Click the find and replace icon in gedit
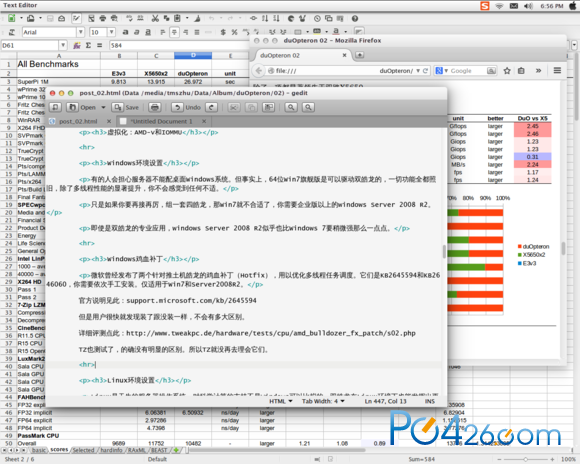580x464 pixels. [308, 107]
